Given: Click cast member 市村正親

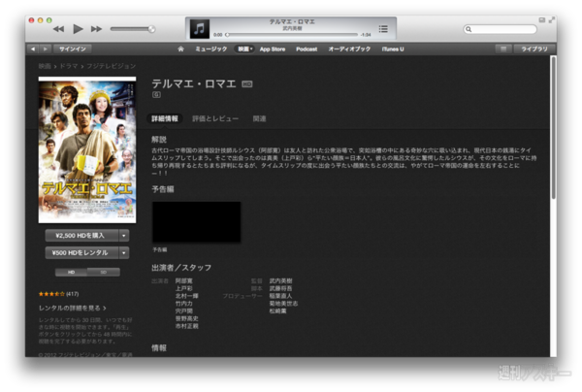Looking at the screenshot, I should (x=186, y=326).
